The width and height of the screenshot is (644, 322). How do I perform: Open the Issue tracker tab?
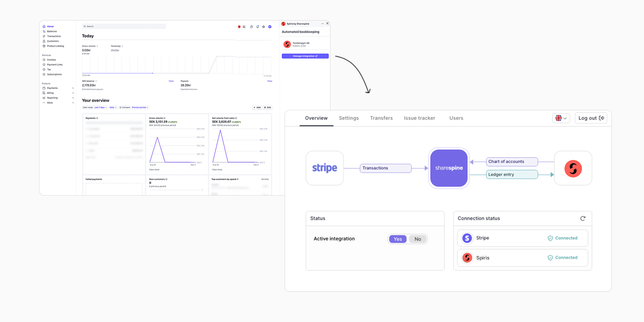tap(419, 118)
